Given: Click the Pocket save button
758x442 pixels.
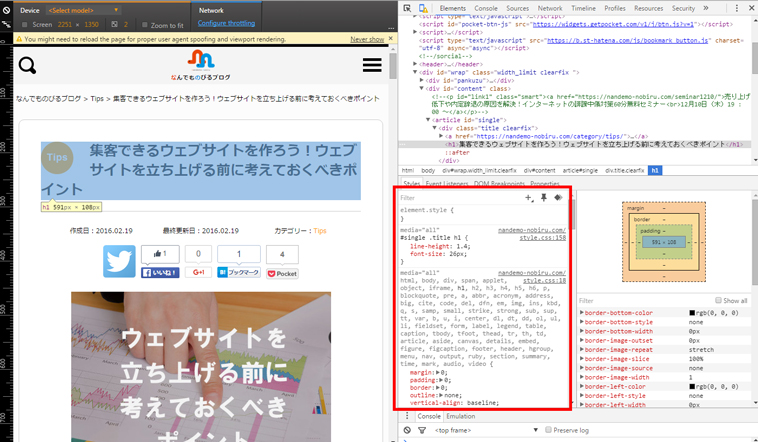Looking at the screenshot, I should coord(282,274).
